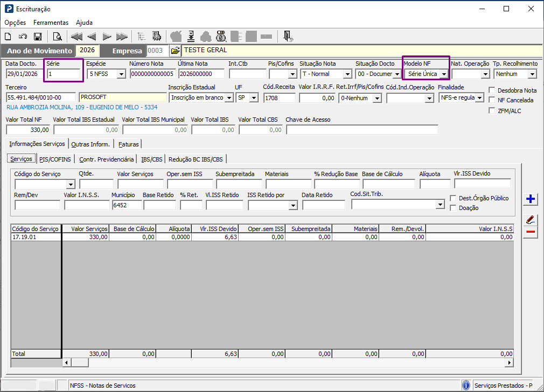Save the record with the floppy disk icon
Viewport: 544px width, 392px height.
(x=38, y=37)
